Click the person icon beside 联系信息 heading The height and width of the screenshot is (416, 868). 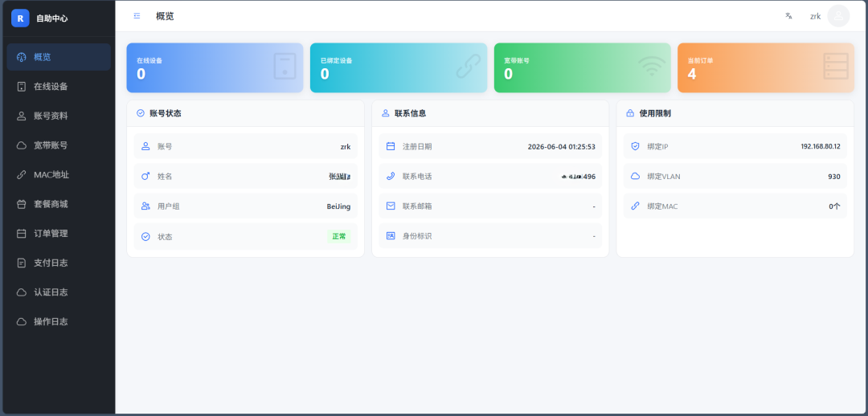point(385,113)
